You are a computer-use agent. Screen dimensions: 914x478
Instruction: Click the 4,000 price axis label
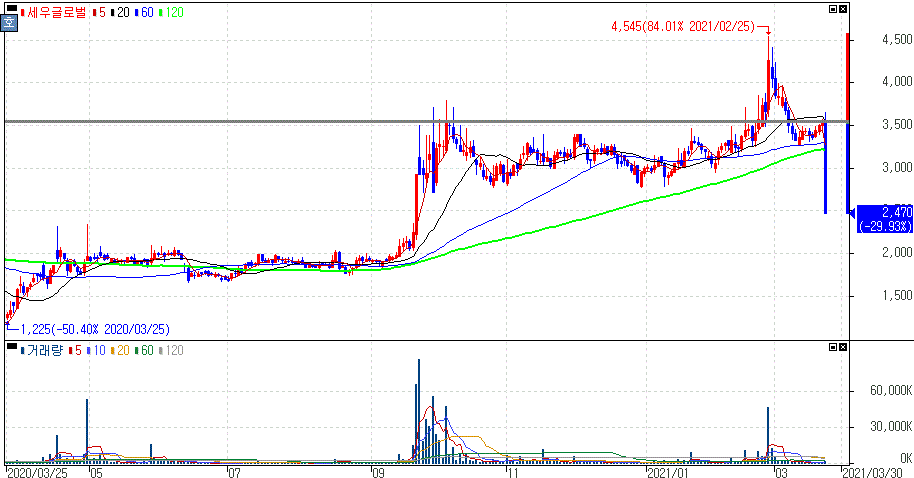[897, 82]
